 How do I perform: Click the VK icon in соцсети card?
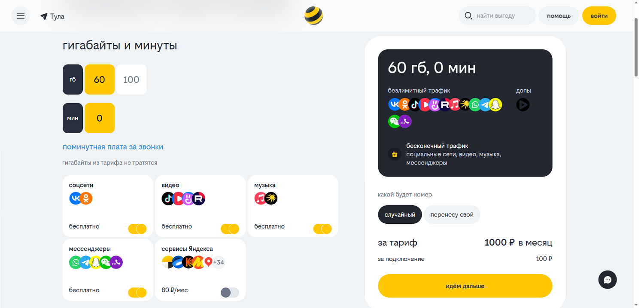click(75, 198)
